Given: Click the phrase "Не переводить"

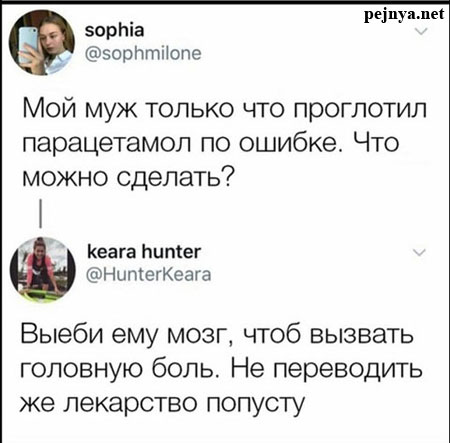Looking at the screenshot, I should (x=326, y=369).
